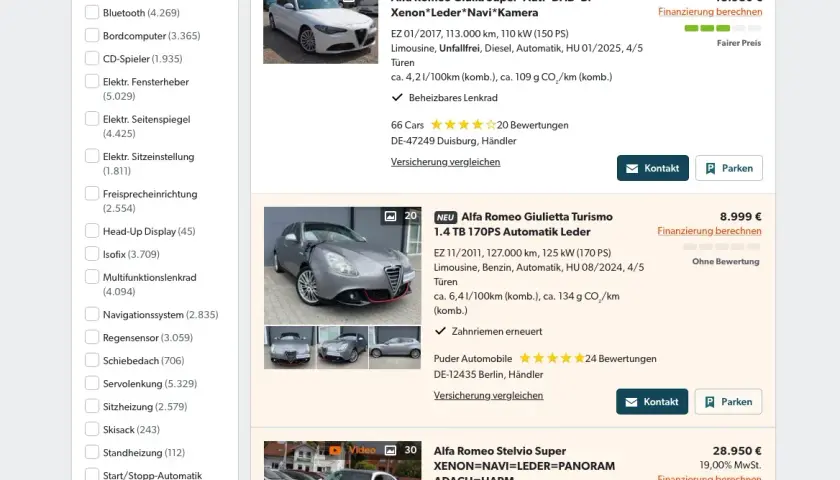Image resolution: width=840 pixels, height=480 pixels.
Task: Tick the Standheizung checkbox
Action: 92,453
